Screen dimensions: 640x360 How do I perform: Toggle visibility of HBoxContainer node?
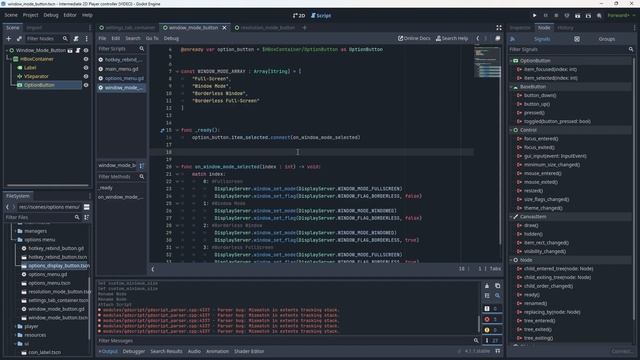click(x=86, y=59)
